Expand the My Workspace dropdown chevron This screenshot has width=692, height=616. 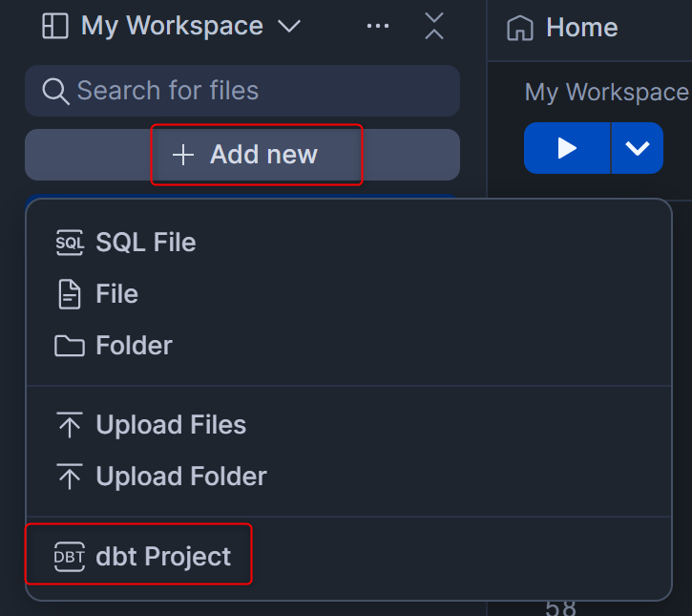point(288,27)
